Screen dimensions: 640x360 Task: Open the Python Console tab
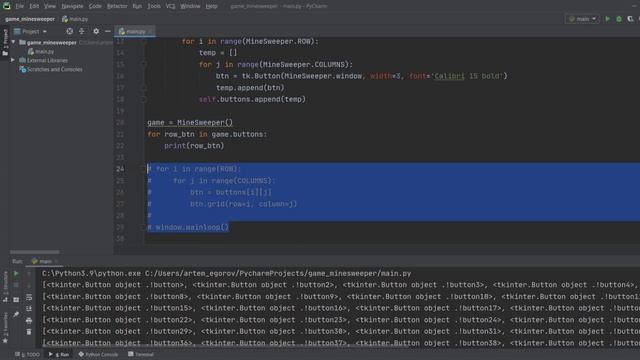(98, 354)
